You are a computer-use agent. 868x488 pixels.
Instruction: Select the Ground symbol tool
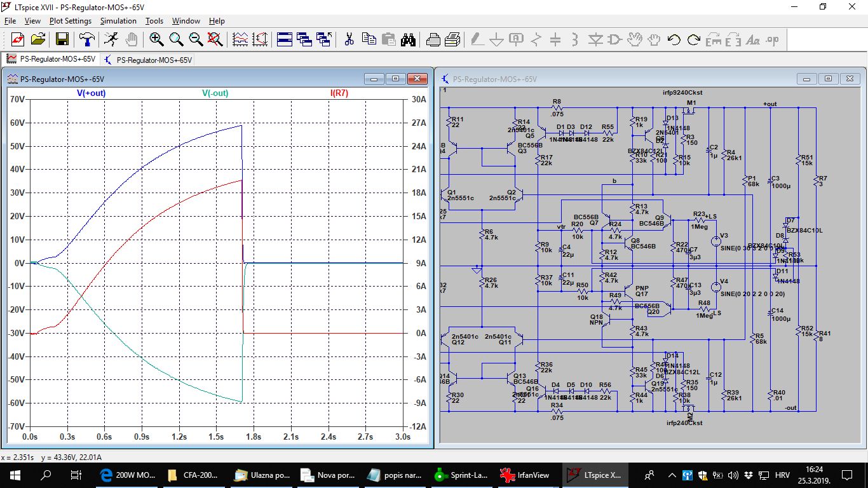[496, 39]
